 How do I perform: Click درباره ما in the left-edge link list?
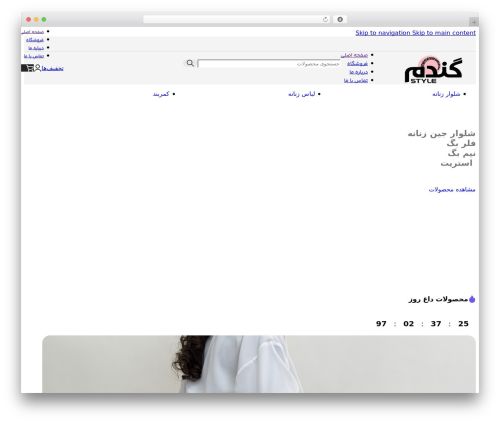[36, 48]
